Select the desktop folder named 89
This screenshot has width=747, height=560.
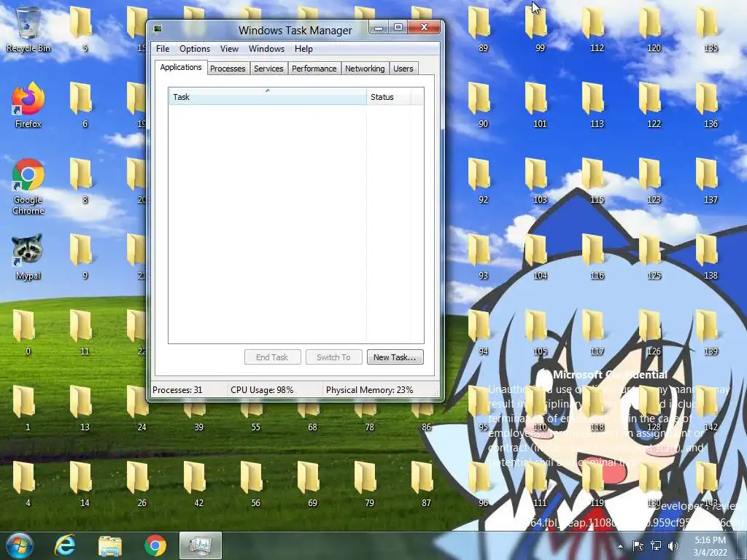coord(483,29)
